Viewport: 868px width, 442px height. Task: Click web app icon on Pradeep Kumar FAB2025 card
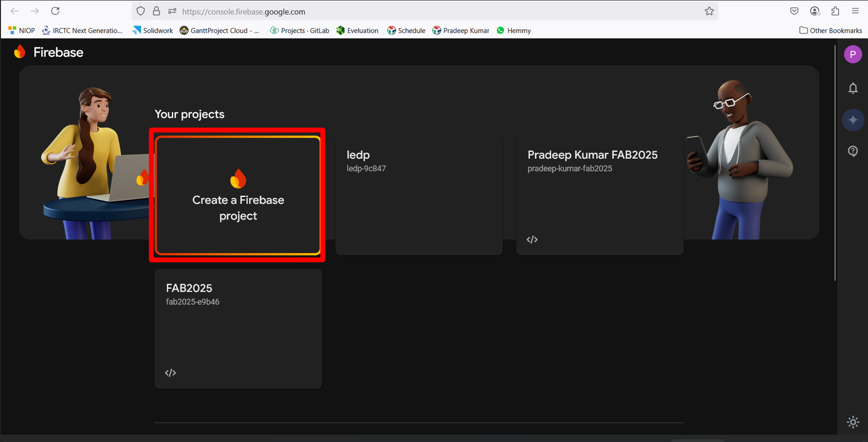click(532, 239)
